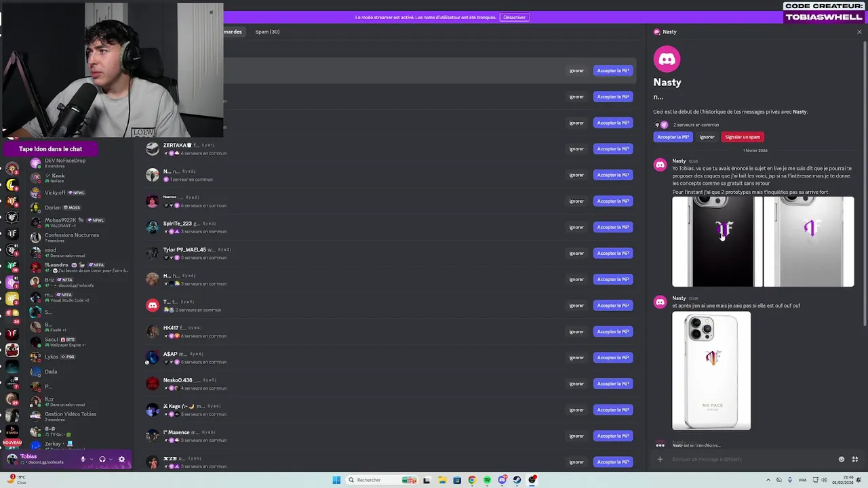Open the black phone case prototype image
Image resolution: width=868 pixels, height=488 pixels.
pos(716,241)
